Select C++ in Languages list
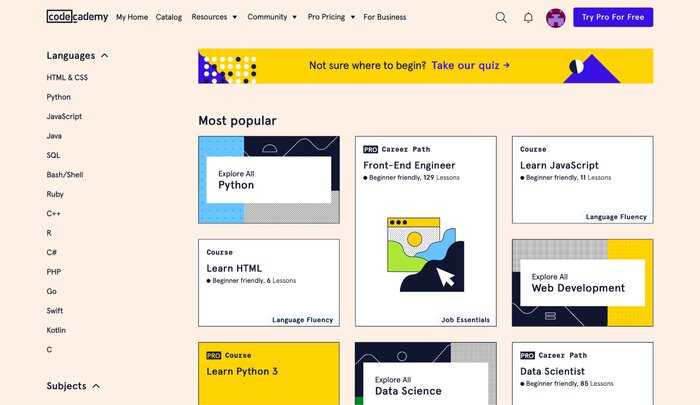The height and width of the screenshot is (405, 700). (54, 213)
